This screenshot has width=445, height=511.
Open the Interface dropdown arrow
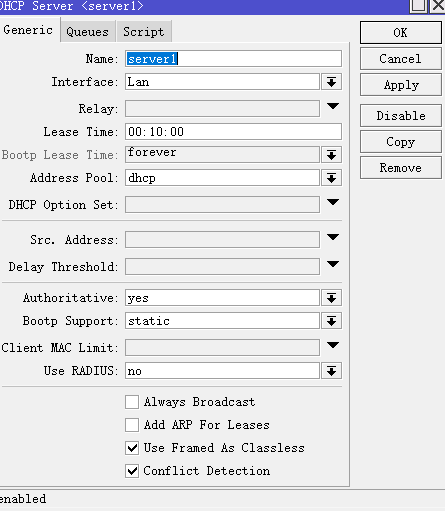coord(331,82)
